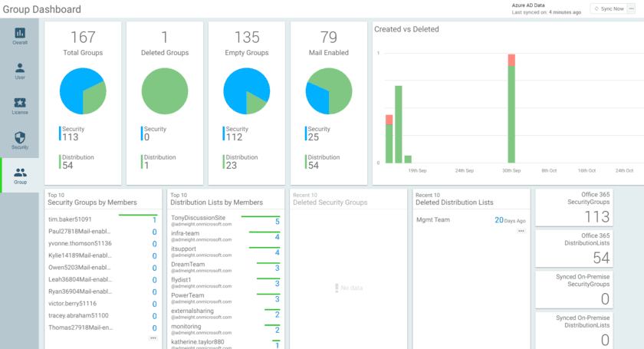The image size is (644, 349).
Task: Click the Empty Groups pie chart
Action: [247, 91]
